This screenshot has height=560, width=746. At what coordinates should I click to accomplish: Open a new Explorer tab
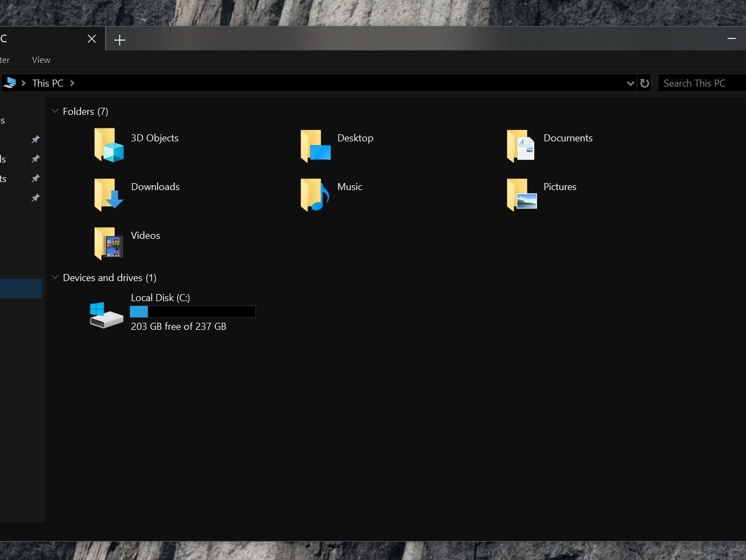click(x=119, y=40)
